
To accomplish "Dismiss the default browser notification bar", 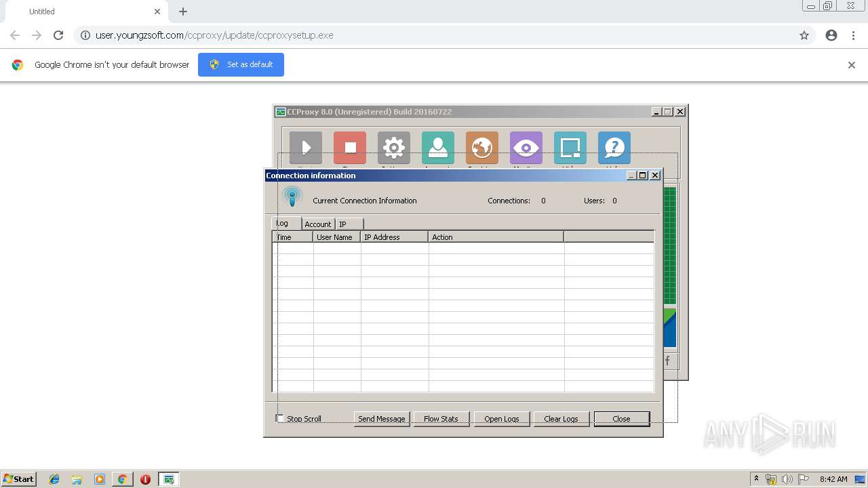I will tap(852, 65).
